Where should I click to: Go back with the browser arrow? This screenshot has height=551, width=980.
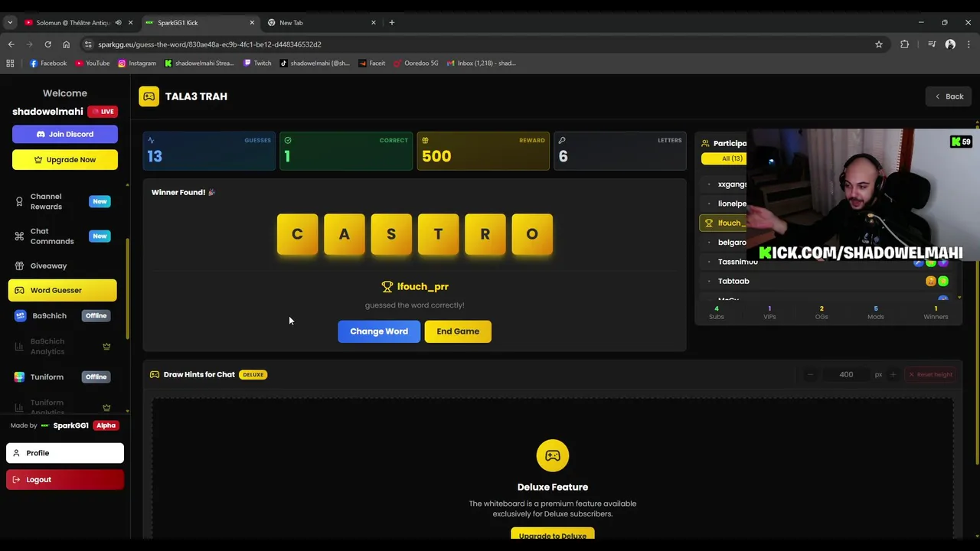tap(11, 44)
